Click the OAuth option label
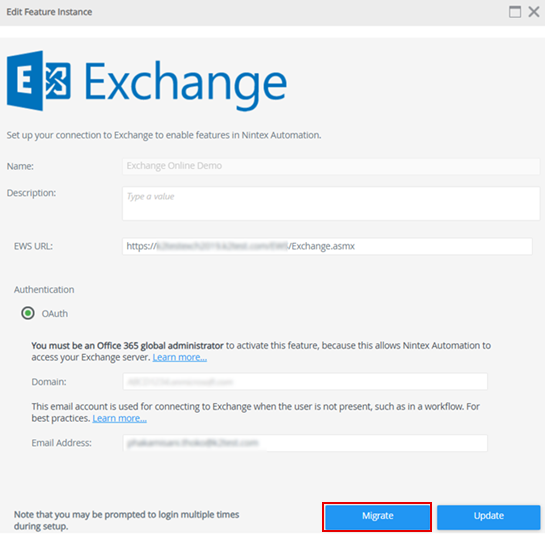The width and height of the screenshot is (545, 539). (x=55, y=313)
